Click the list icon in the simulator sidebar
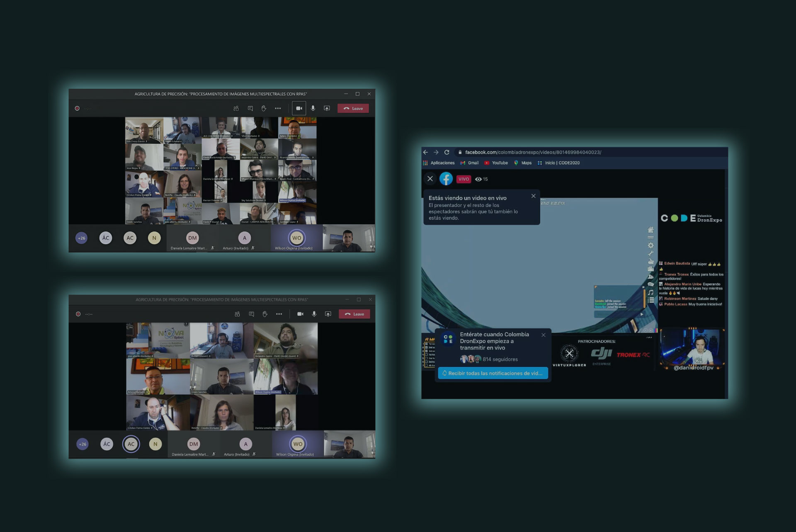The height and width of the screenshot is (532, 796). coord(651,300)
